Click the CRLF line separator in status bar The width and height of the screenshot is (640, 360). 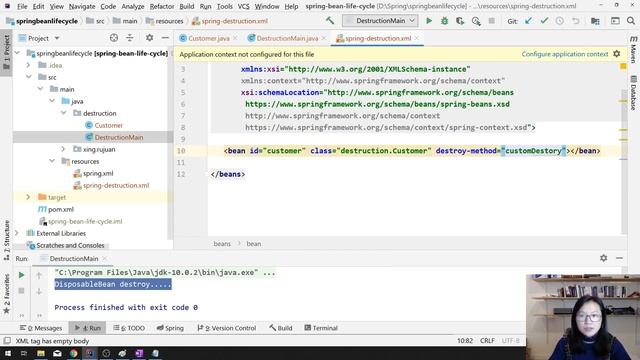pos(487,340)
